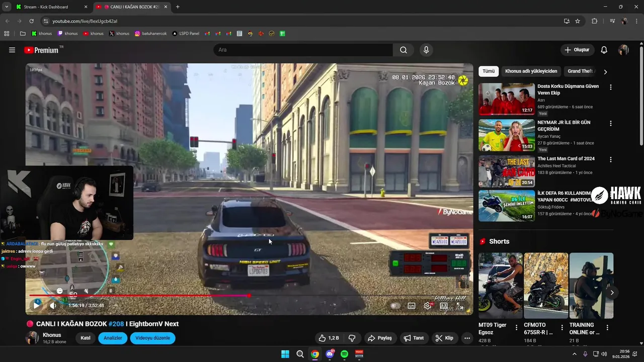Open the #208 hashtag link in title
Viewport: 644px width, 362px height.
pos(116,324)
